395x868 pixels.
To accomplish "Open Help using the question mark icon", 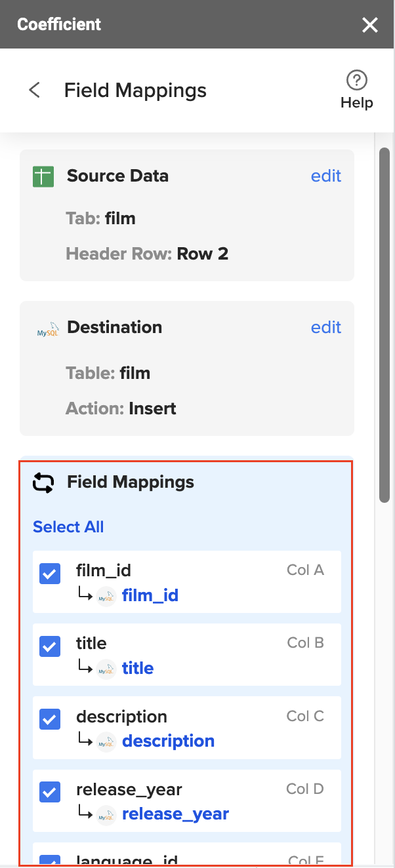I will pos(356,80).
